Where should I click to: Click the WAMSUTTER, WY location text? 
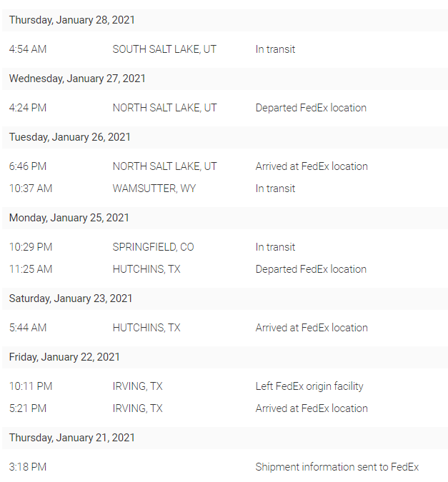[x=154, y=189]
